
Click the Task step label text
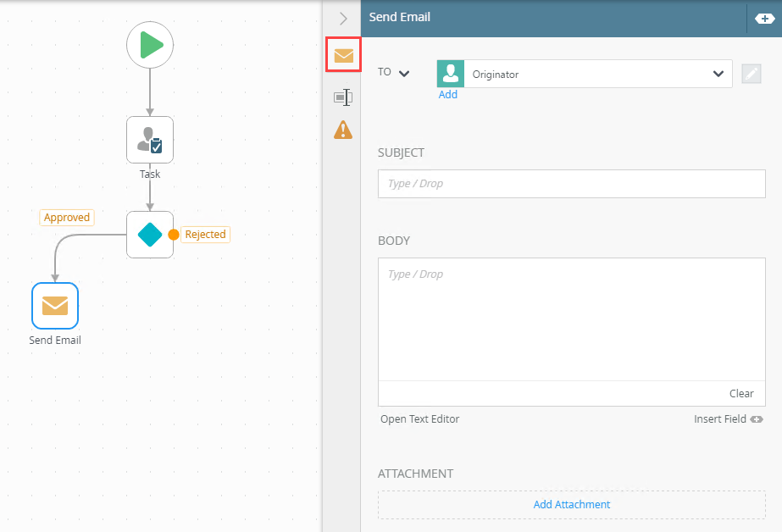pyautogui.click(x=150, y=174)
